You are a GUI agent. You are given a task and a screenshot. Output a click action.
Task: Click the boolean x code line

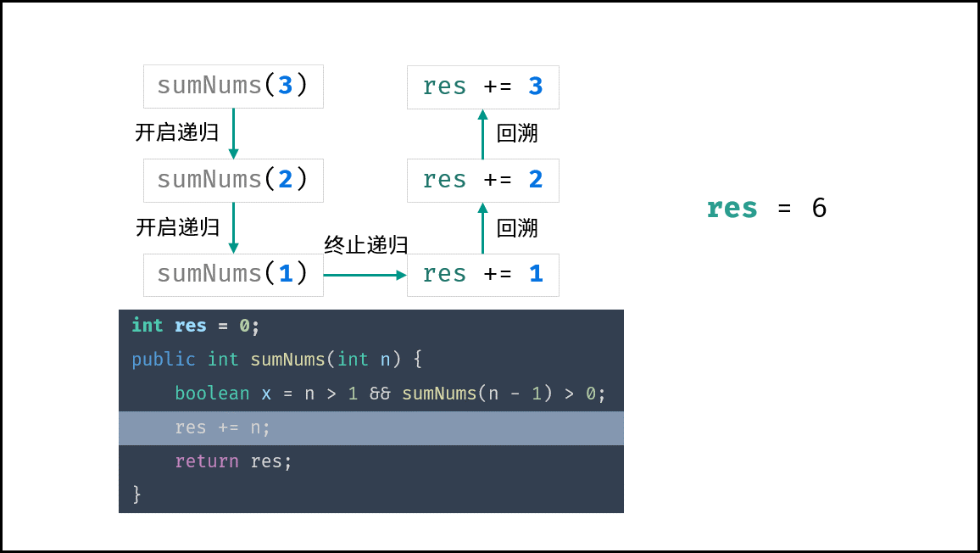pos(390,394)
